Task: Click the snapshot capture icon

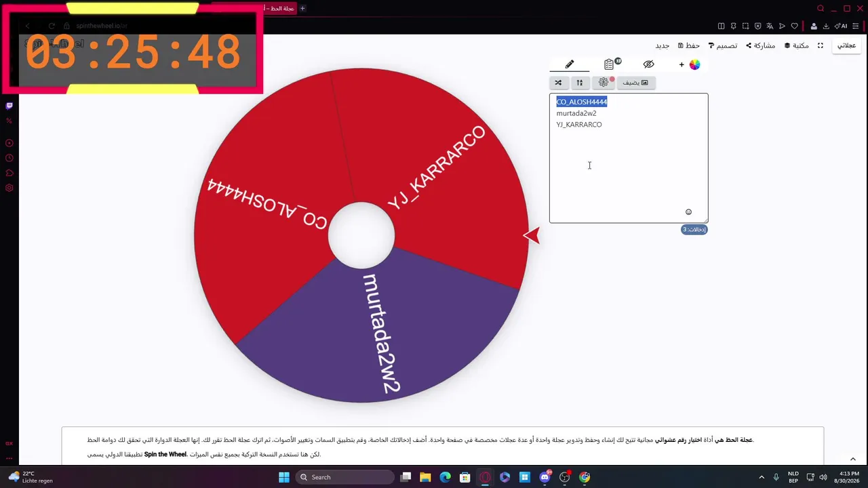Action: point(745,26)
